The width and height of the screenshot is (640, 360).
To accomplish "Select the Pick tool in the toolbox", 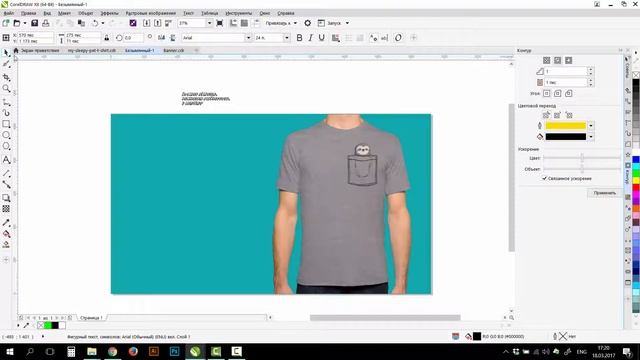I will click(x=6, y=53).
